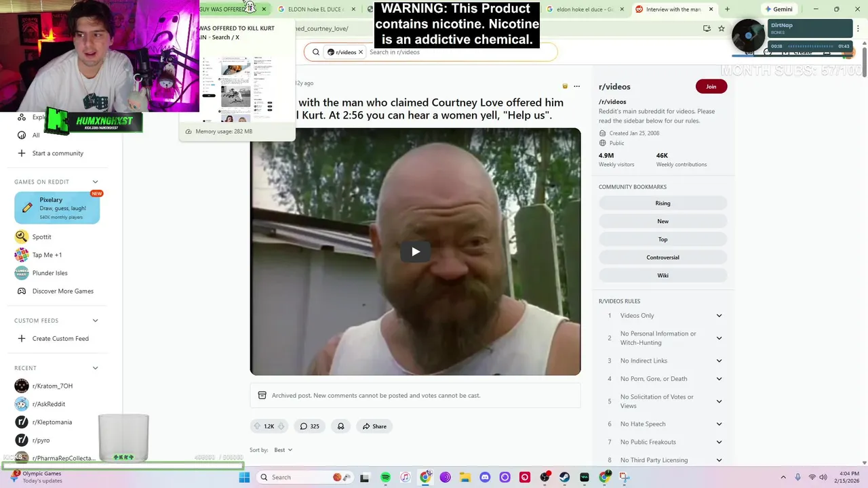Viewport: 868px width, 488px height.
Task: Open the r/videos Wiki bookmark
Action: click(x=663, y=275)
